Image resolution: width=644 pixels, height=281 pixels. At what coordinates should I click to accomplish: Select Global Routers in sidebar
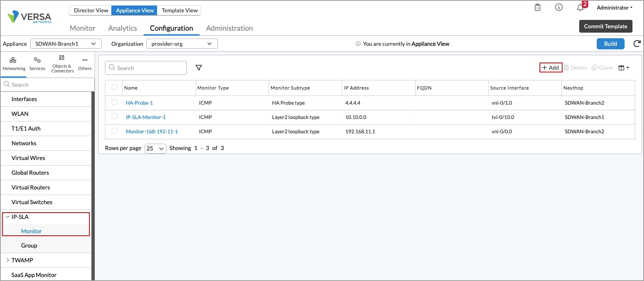(46, 173)
